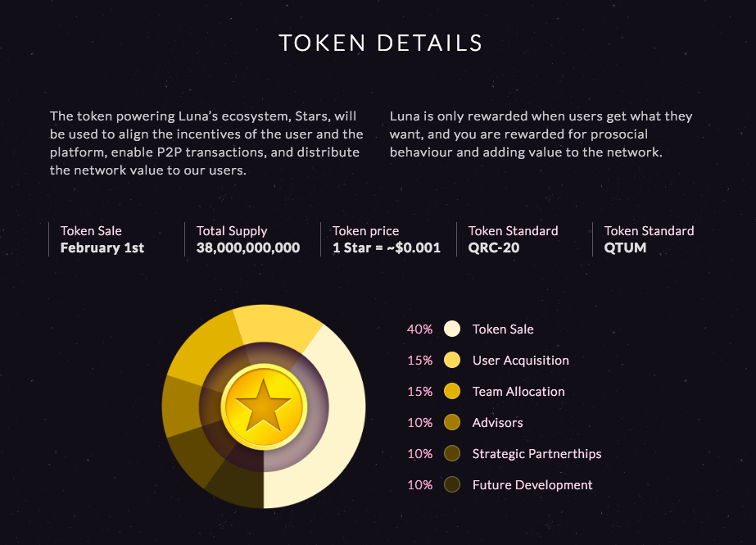756x545 pixels.
Task: Click the gold star coin icon
Action: tap(264, 406)
